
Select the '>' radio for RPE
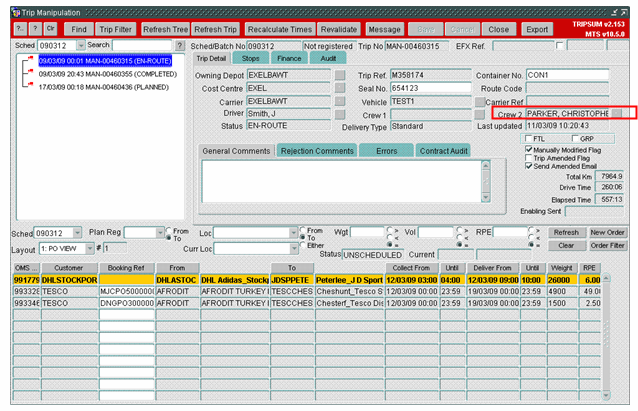point(531,230)
